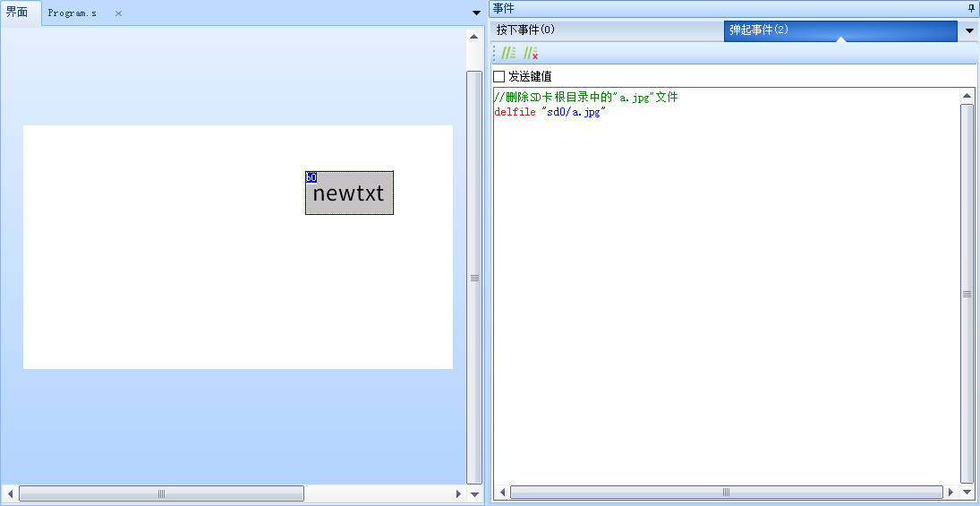Click scroll right arrow under design canvas

pyautogui.click(x=459, y=493)
